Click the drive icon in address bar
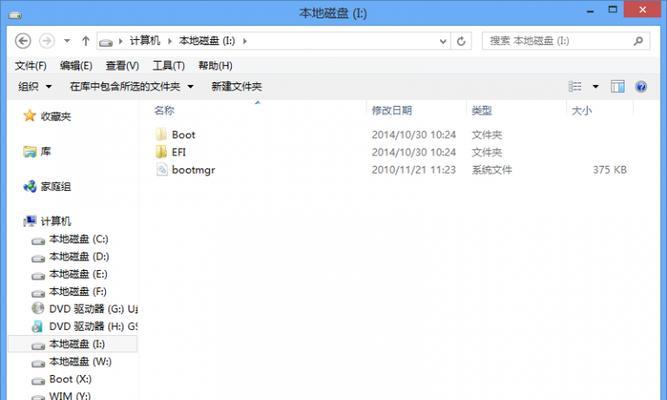667x400 pixels. (x=105, y=42)
